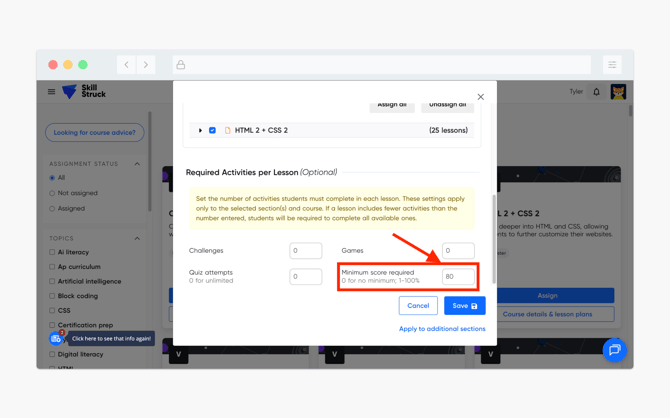Collapse the Assignment Status filter section
The width and height of the screenshot is (670, 418).
[137, 164]
